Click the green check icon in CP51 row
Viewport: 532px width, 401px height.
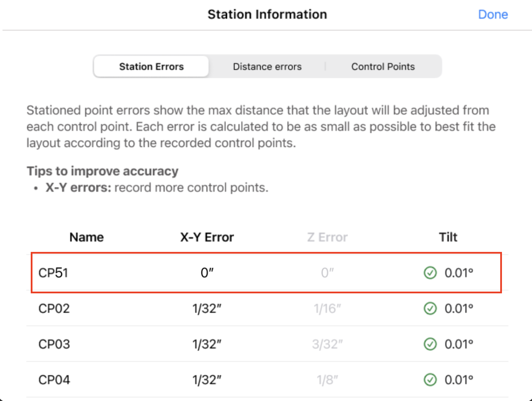pos(430,273)
